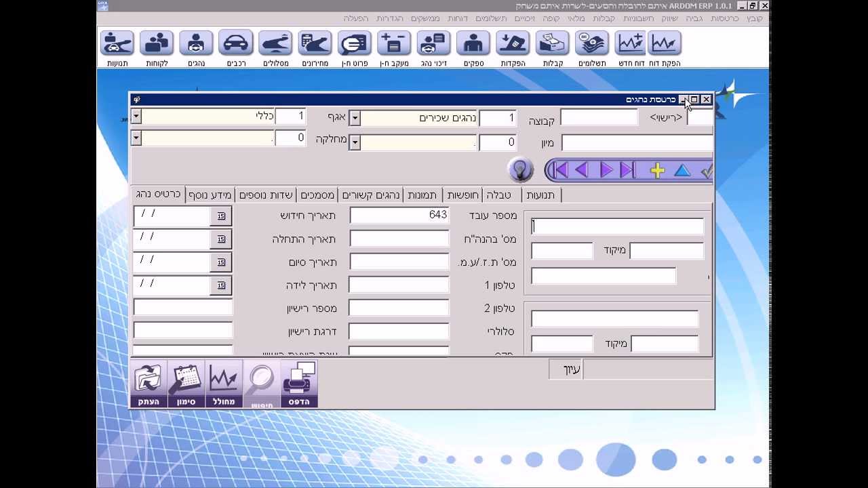This screenshot has width=868, height=488.
Task: Jump to last record navigation arrow
Action: 628,170
